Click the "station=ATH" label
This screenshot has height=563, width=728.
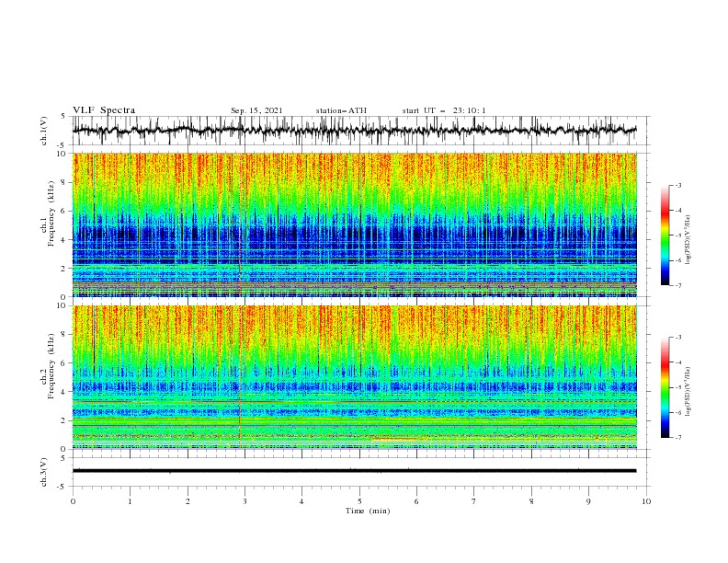pyautogui.click(x=341, y=110)
